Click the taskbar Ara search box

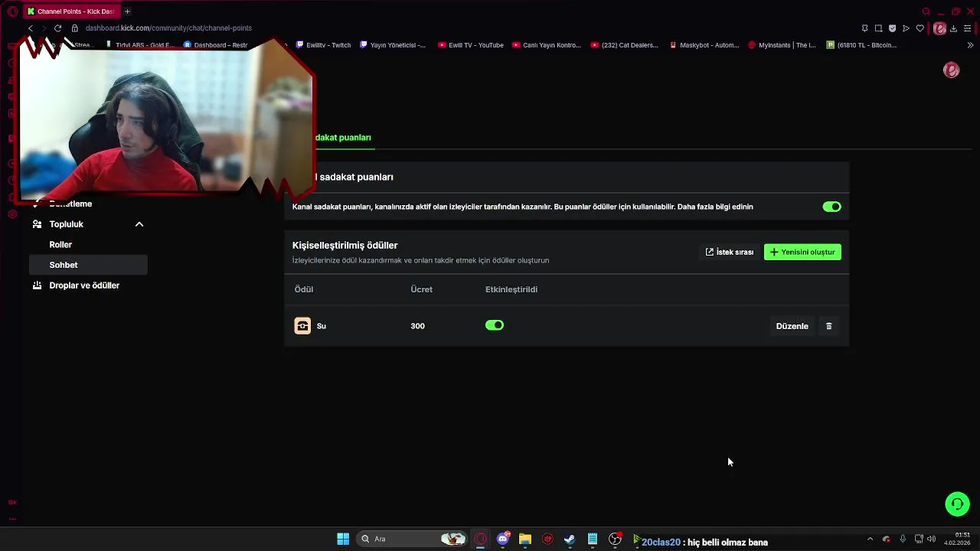(x=412, y=539)
